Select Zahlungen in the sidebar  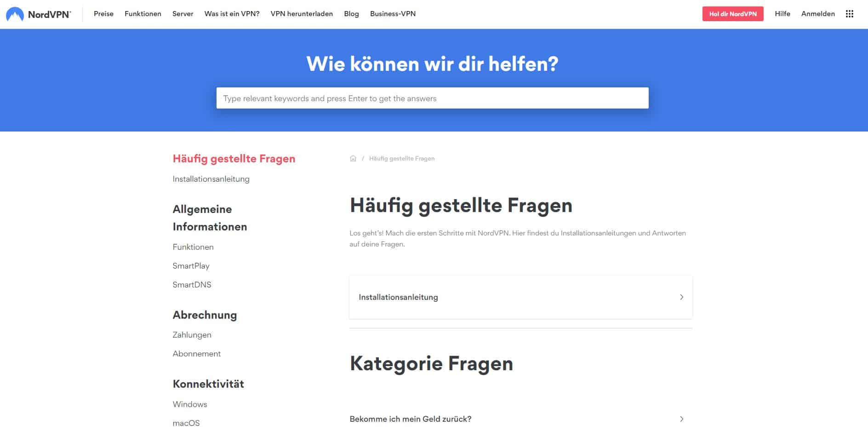coord(192,335)
